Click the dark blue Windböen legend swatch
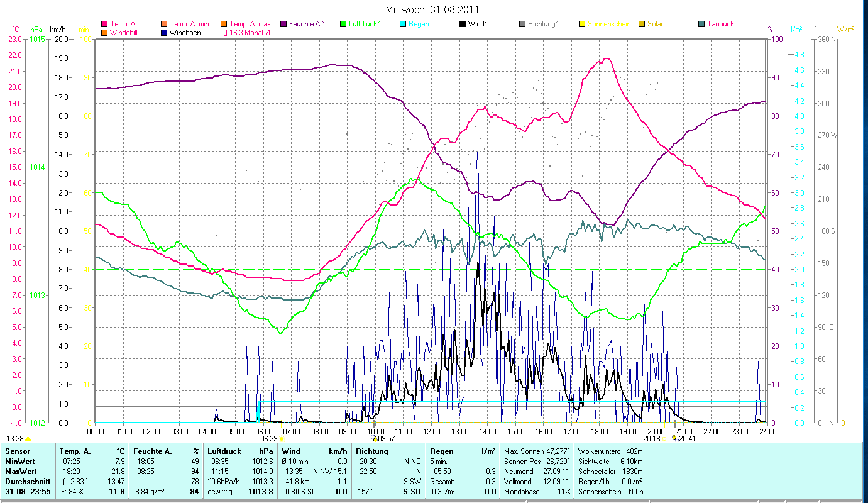The height and width of the screenshot is (503, 868). tap(164, 33)
